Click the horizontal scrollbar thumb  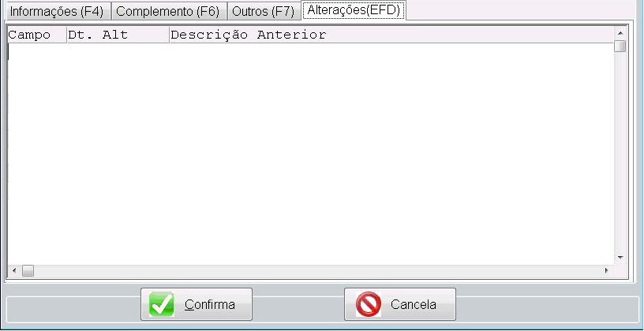pos(28,270)
